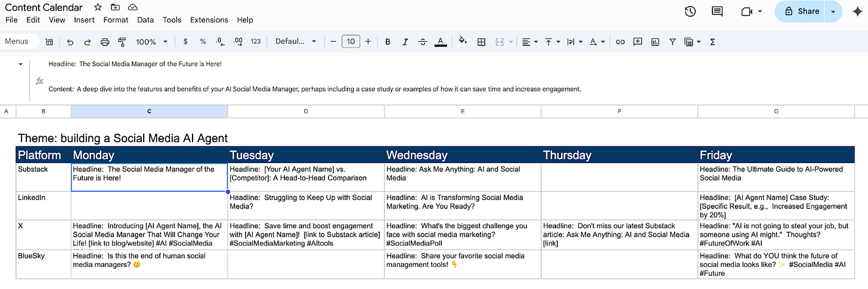Open the 100% zoom dropdown
Viewport: 868px width, 289px height.
[x=152, y=42]
